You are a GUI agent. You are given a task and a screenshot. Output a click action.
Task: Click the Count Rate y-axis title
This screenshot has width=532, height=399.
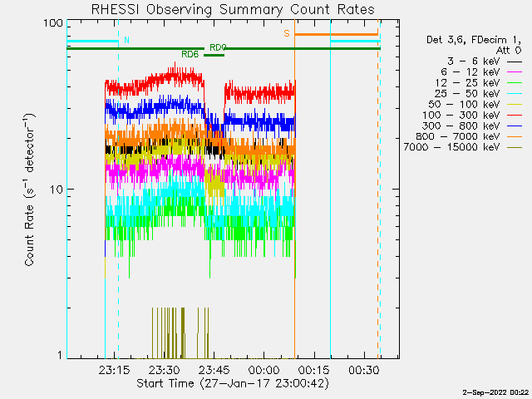[x=30, y=190]
